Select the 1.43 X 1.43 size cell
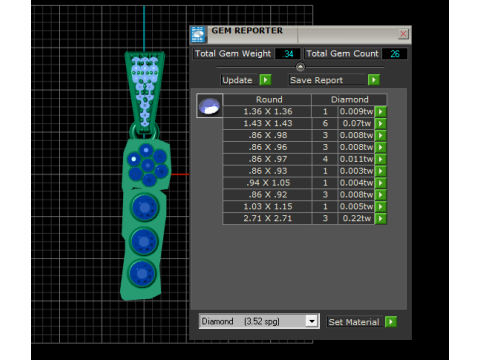Viewport: 480px width, 360px height. click(x=267, y=123)
